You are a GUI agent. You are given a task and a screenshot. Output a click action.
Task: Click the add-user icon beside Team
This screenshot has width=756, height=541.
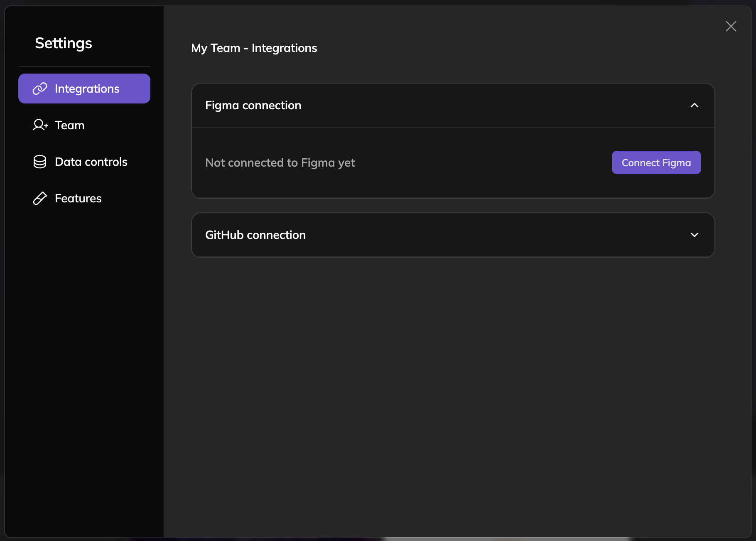click(x=40, y=125)
